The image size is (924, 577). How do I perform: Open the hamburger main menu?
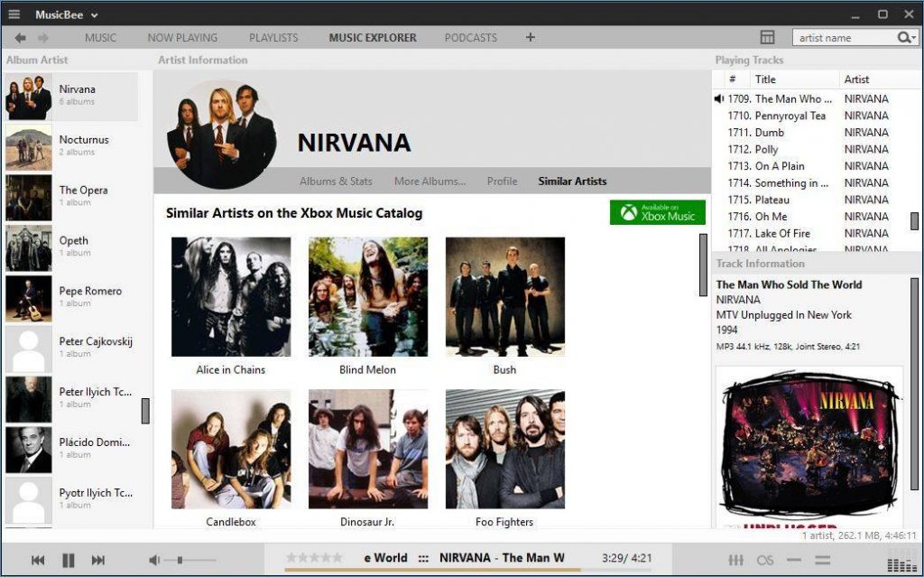14,14
